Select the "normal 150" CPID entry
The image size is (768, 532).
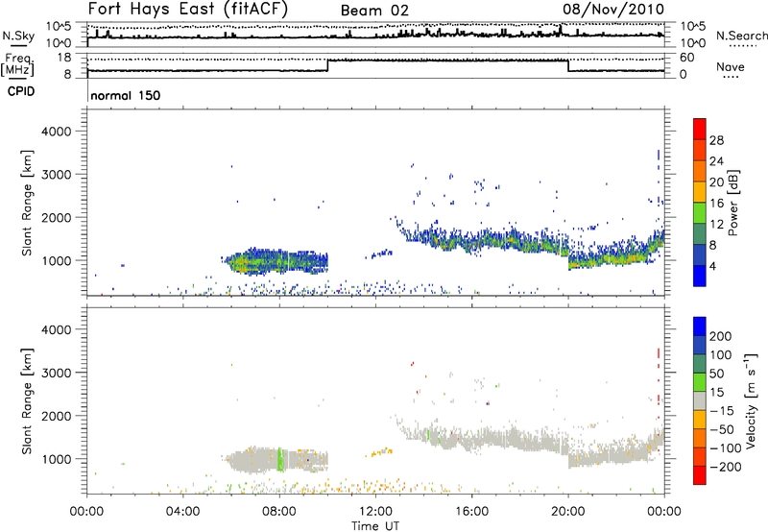pyautogui.click(x=126, y=95)
